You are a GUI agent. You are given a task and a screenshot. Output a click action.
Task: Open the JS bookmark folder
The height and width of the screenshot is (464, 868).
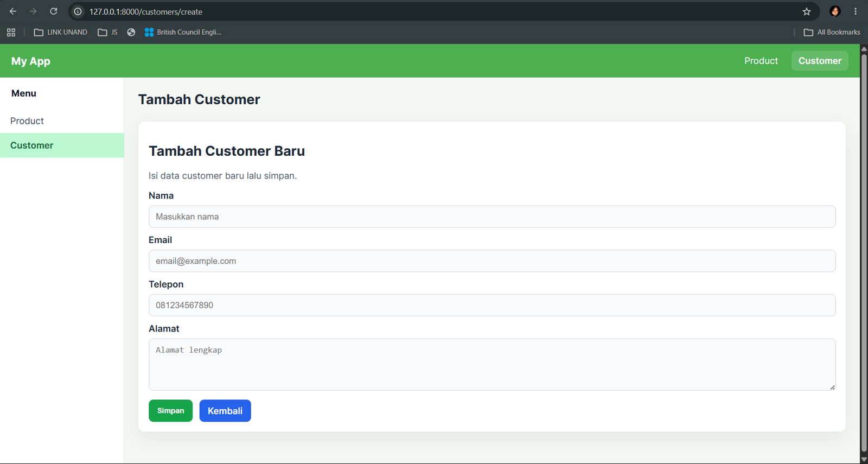click(107, 33)
